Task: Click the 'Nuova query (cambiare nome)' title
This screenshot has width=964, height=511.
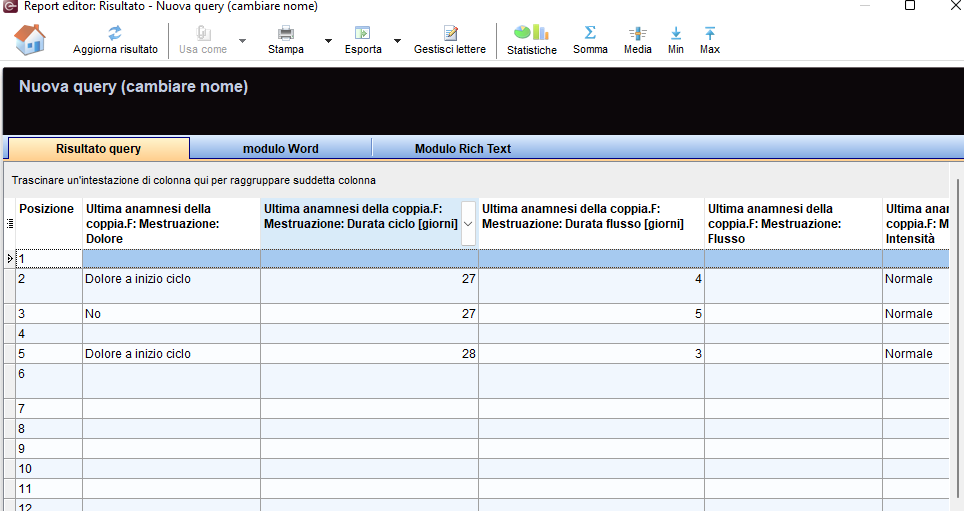Action: pos(133,87)
